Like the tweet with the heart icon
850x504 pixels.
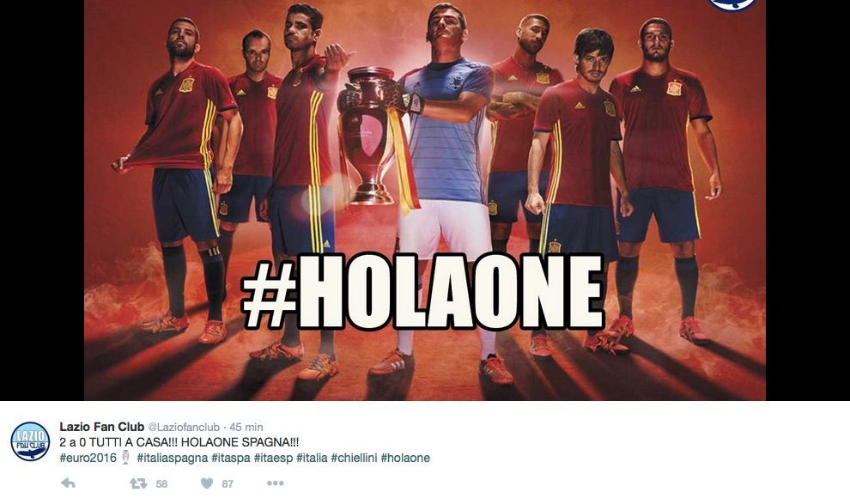pos(207,483)
